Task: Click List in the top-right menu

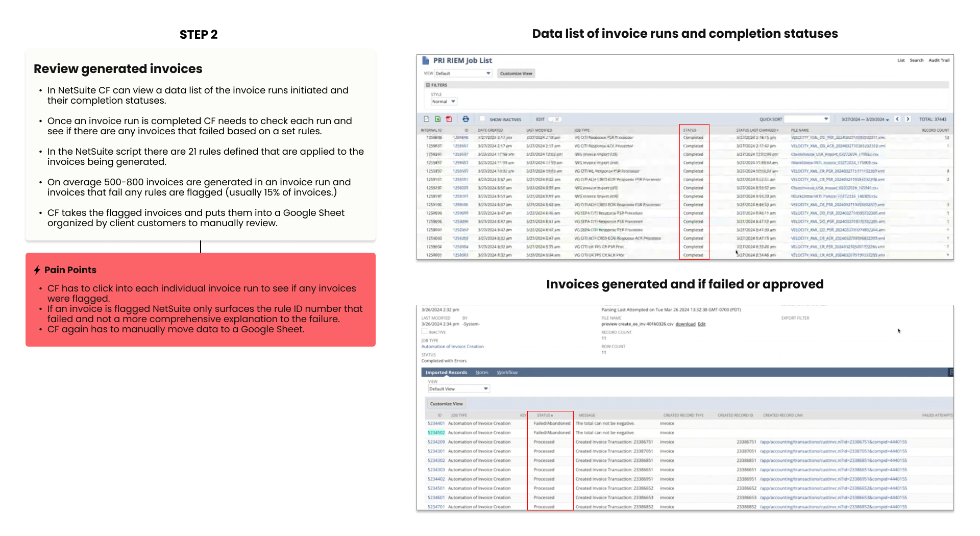Action: click(x=901, y=60)
